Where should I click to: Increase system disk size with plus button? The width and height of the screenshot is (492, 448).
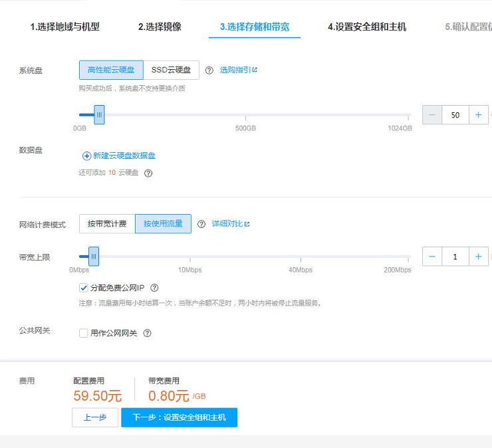click(478, 115)
